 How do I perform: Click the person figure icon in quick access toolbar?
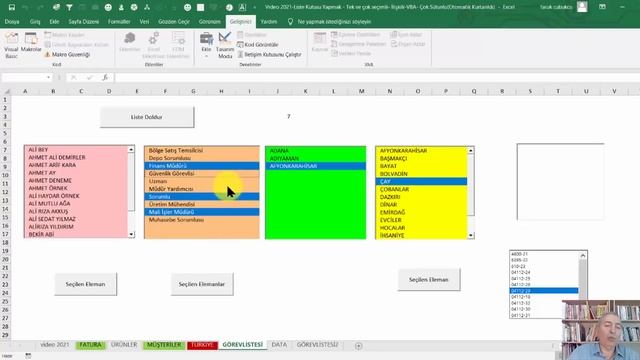point(121,7)
